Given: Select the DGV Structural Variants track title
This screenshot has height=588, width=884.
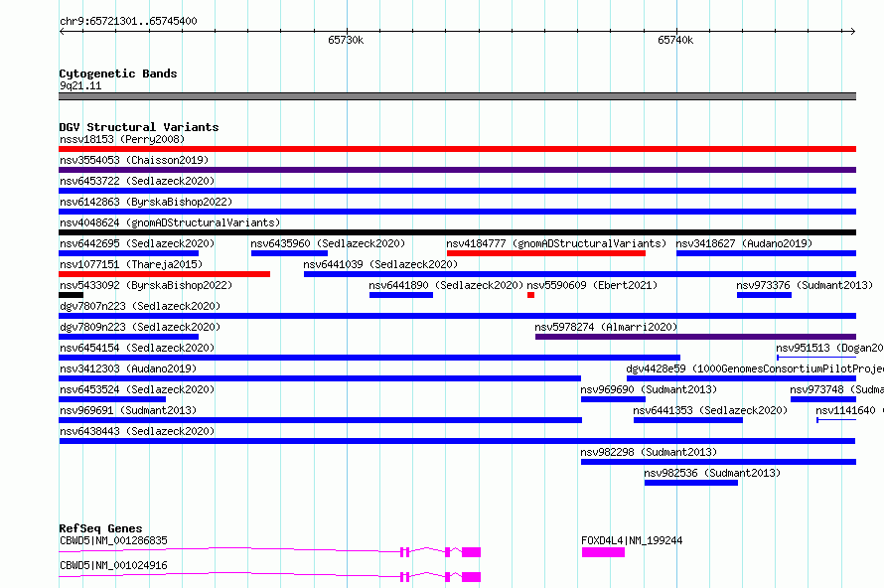Looking at the screenshot, I should pyautogui.click(x=139, y=127).
